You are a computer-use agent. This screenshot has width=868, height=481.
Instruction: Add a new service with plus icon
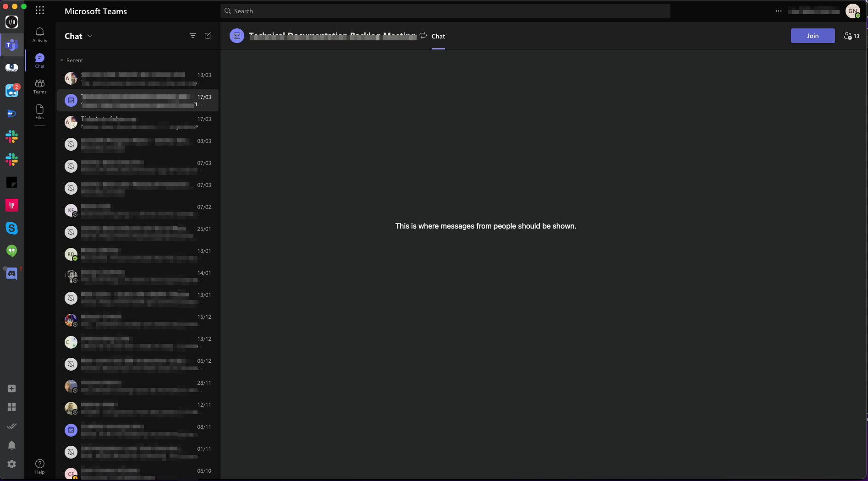(12, 388)
